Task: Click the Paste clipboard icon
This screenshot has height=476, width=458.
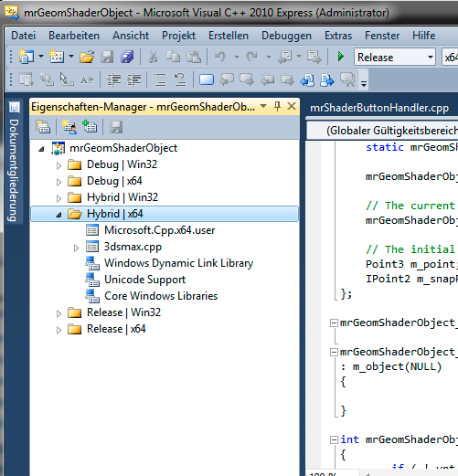Action: 194,57
